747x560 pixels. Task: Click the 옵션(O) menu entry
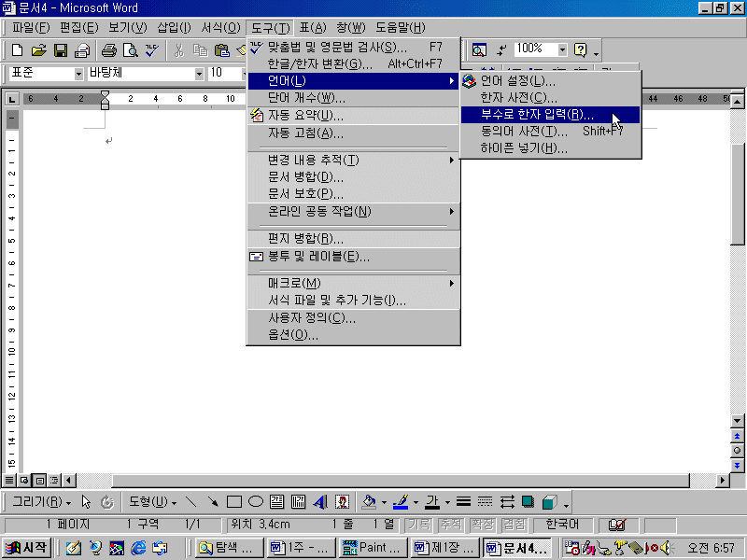(x=354, y=335)
